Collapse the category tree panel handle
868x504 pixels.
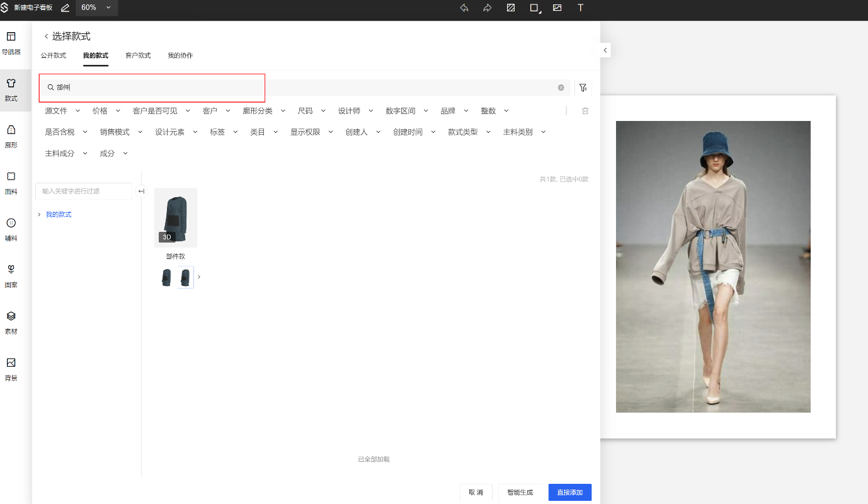pyautogui.click(x=141, y=191)
